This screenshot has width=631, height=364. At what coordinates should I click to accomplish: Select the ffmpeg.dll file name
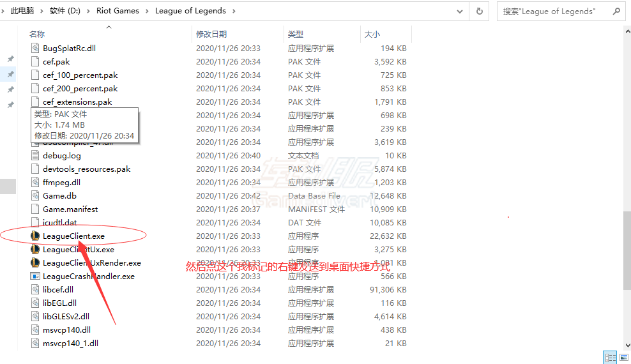(61, 182)
